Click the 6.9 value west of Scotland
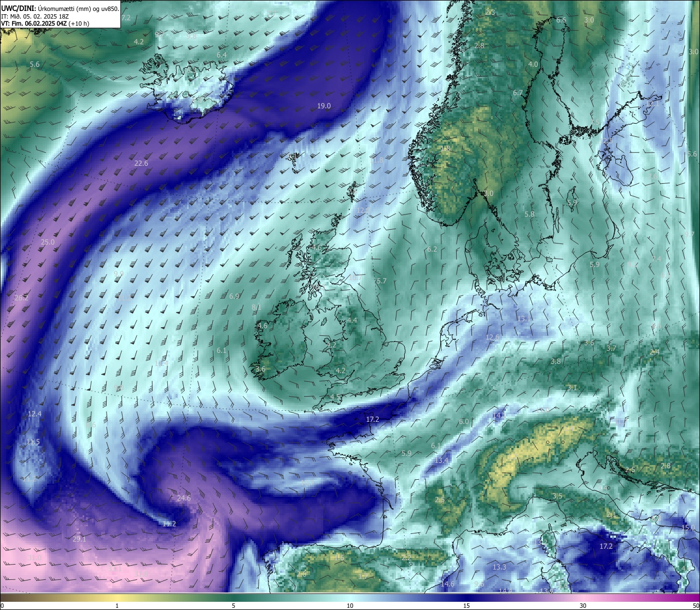 234,296
